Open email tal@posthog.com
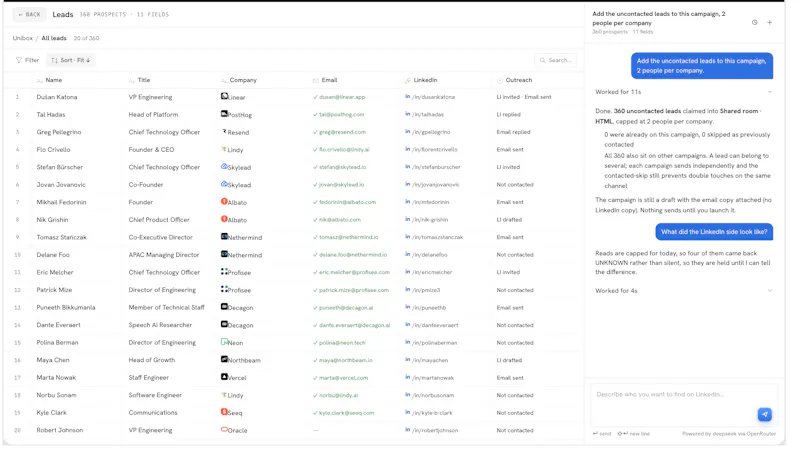Screen dimensions: 800x461 (x=341, y=115)
